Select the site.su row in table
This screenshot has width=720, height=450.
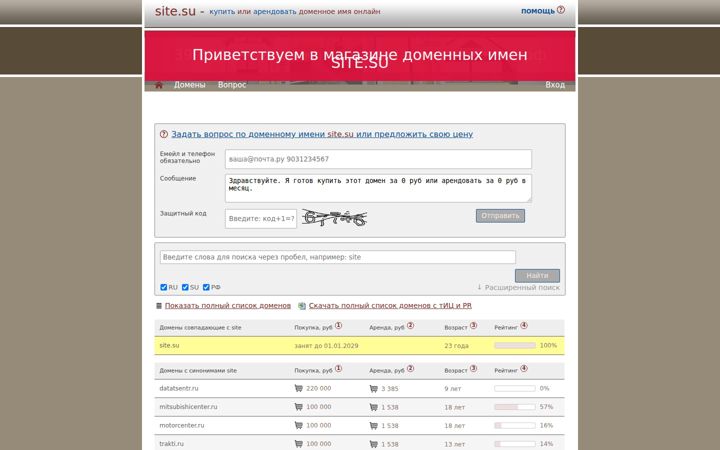360,345
